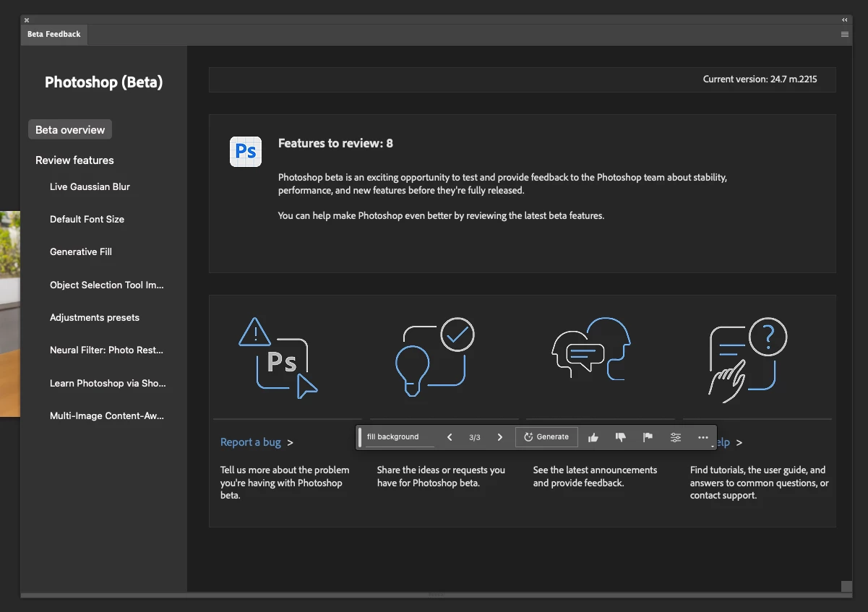
Task: Go to previous generative variation
Action: 450,437
